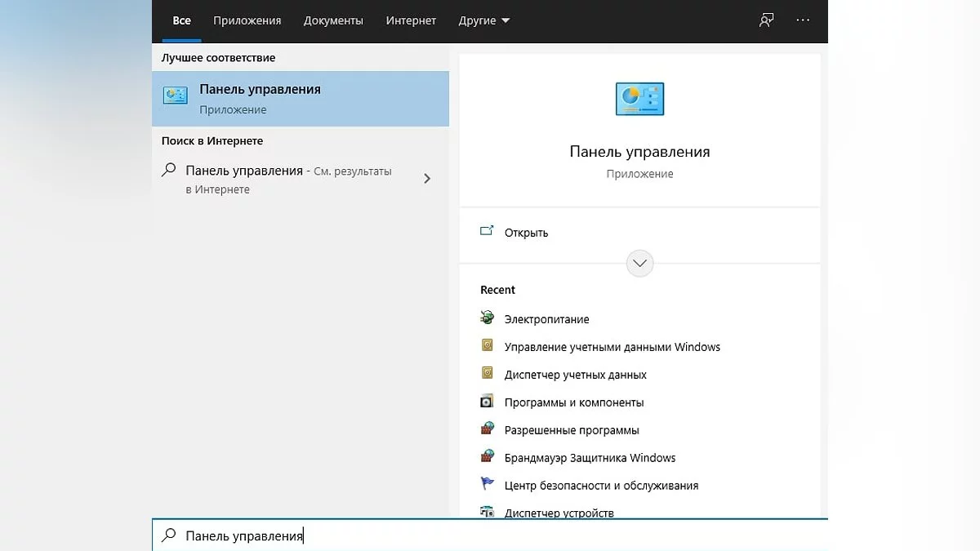This screenshot has width=980, height=551.
Task: Select Панель управления best match result
Action: [301, 99]
